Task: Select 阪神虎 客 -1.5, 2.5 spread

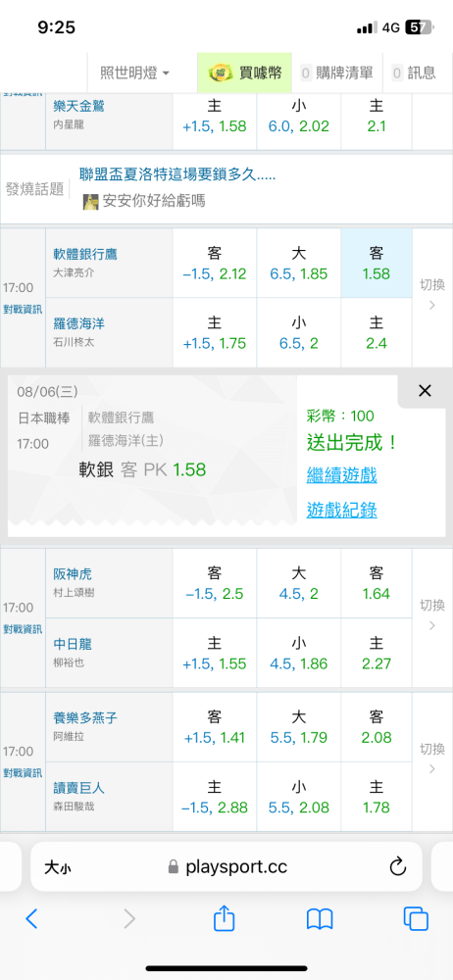Action: coord(215,583)
